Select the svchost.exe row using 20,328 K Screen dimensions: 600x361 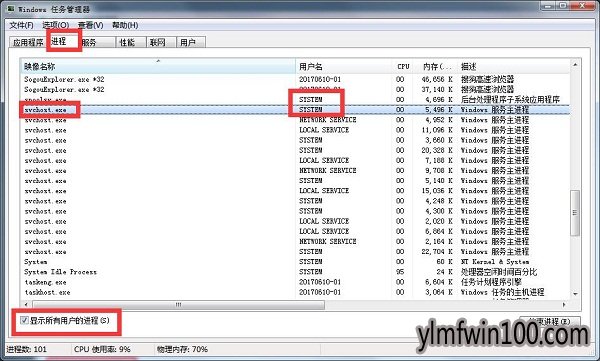pyautogui.click(x=295, y=150)
